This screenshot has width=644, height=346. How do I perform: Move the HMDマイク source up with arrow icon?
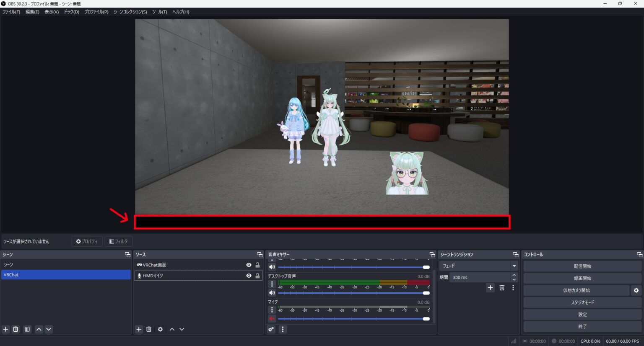point(172,329)
